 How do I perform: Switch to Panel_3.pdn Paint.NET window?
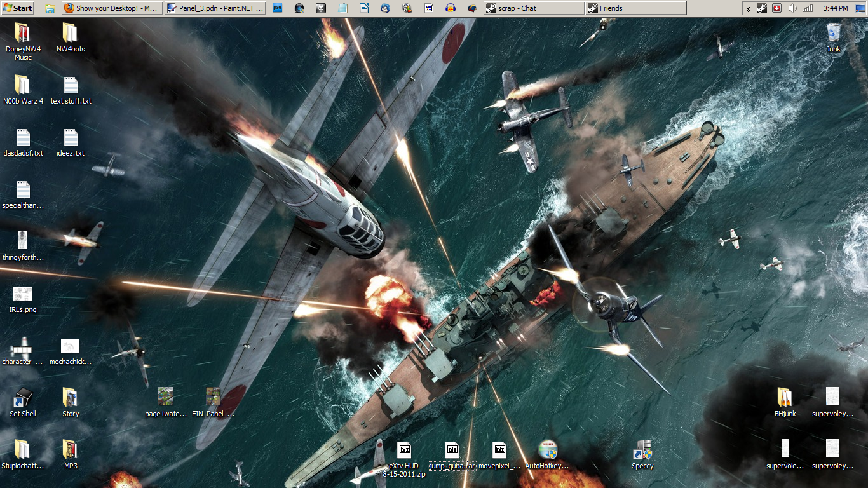tap(216, 8)
